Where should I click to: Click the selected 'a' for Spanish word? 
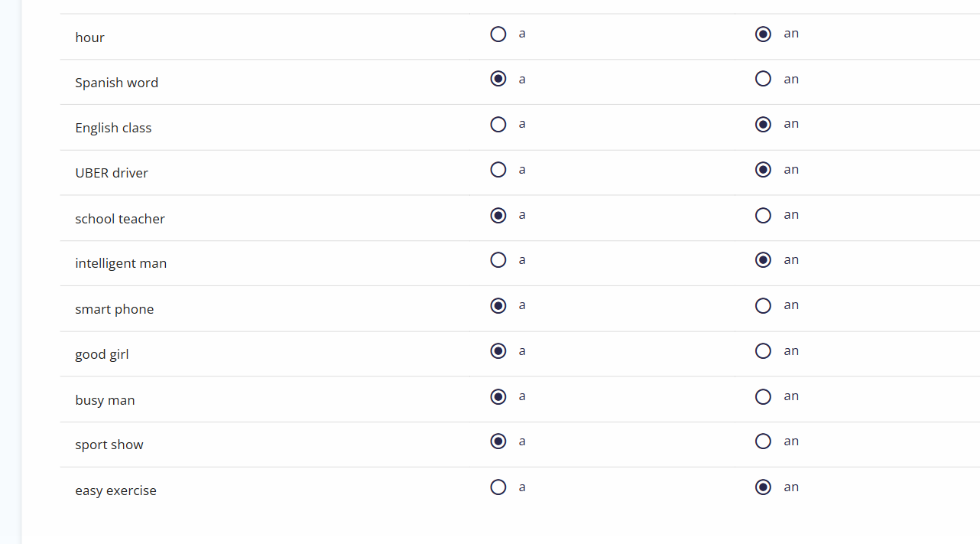pos(498,79)
